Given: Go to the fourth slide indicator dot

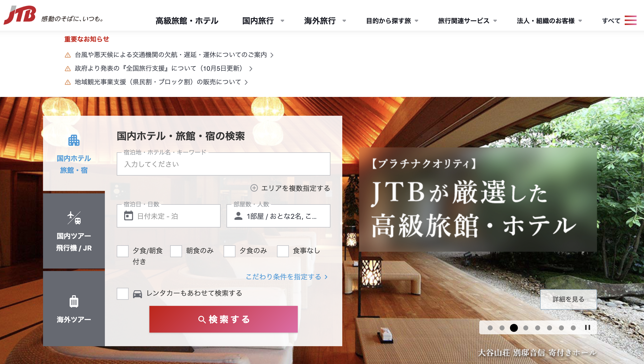Looking at the screenshot, I should coord(526,328).
